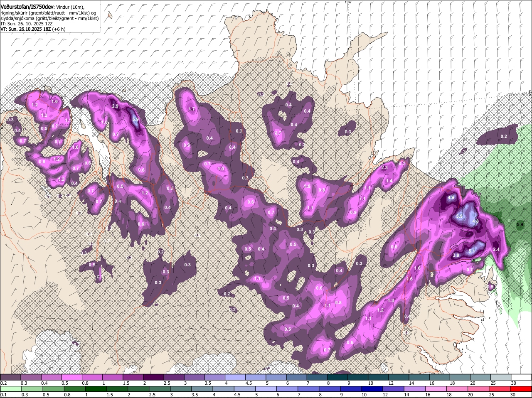Click the 'IT: Sun. 26. 10. 2025 12Z' line
This screenshot has height=398, width=532.
coord(26,24)
